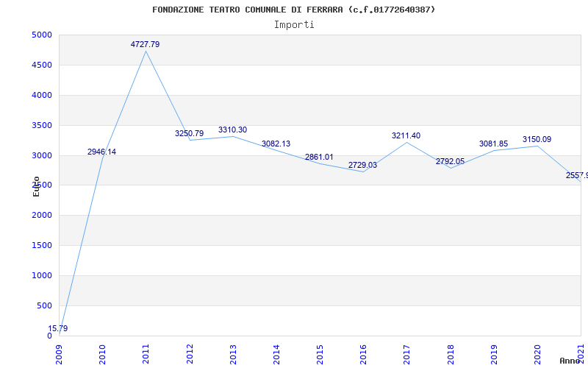Select the data label 15.79
The height and width of the screenshot is (368, 588).
coord(58,328)
